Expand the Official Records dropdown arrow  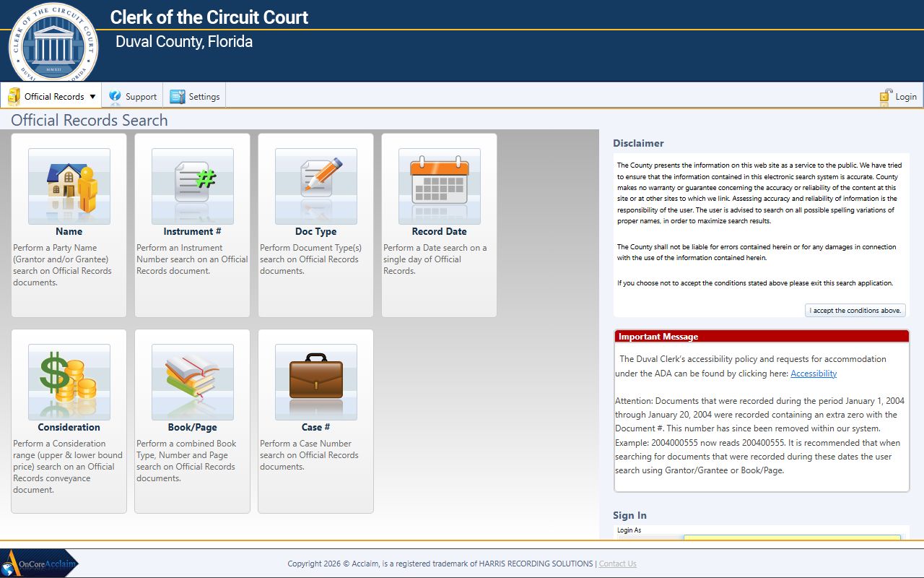92,97
